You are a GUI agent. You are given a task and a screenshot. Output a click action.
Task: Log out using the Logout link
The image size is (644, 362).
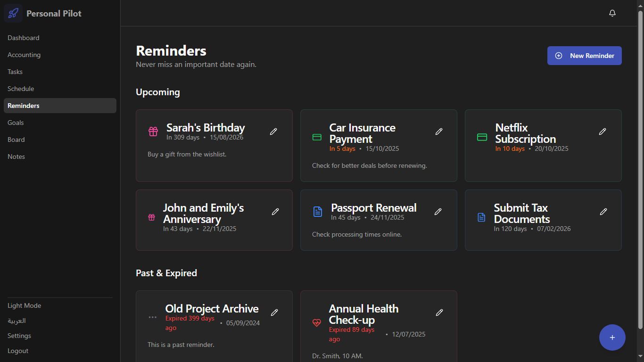coord(18,351)
